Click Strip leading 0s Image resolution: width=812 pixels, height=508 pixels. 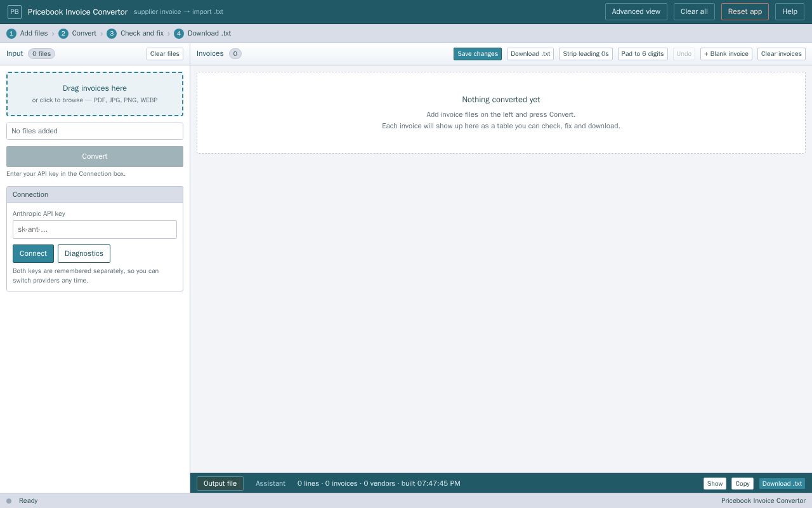tap(586, 54)
